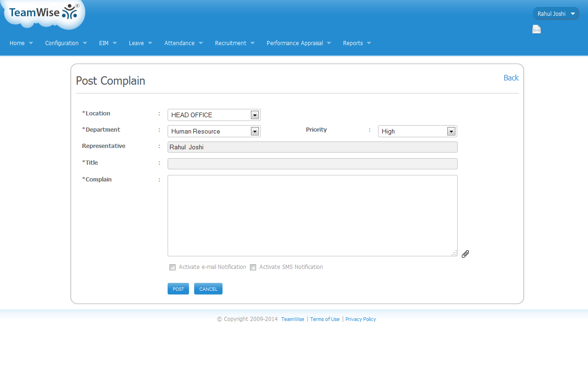Image resolution: width=588 pixels, height=368 pixels.
Task: Follow the Back link
Action: (x=511, y=78)
